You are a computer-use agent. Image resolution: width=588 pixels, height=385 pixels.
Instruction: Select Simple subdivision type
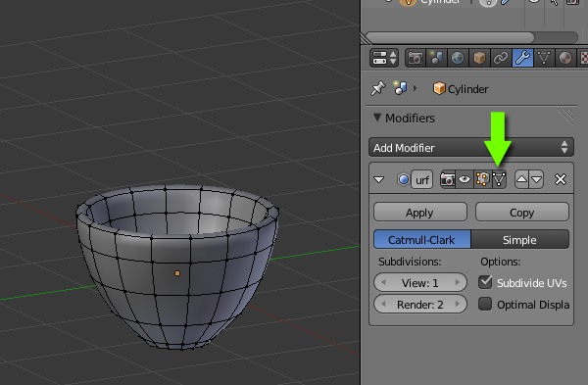click(x=519, y=240)
